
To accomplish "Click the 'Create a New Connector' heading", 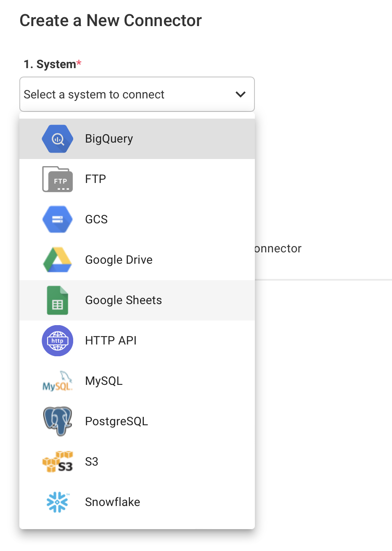I will tap(111, 21).
